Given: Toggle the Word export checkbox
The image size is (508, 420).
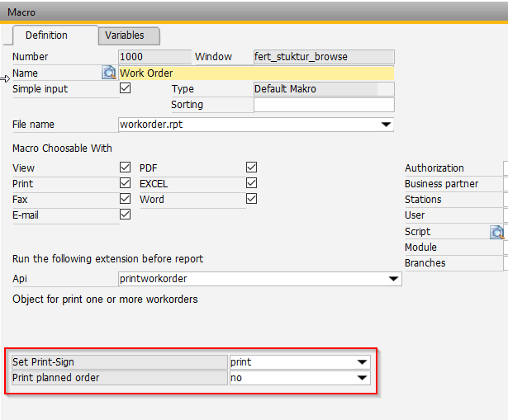Looking at the screenshot, I should (252, 199).
